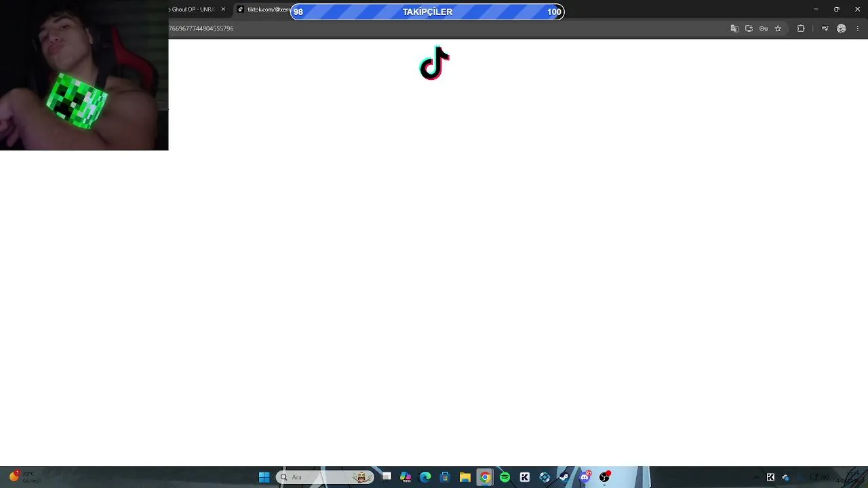Open the Chrome profile avatar

pos(842,28)
